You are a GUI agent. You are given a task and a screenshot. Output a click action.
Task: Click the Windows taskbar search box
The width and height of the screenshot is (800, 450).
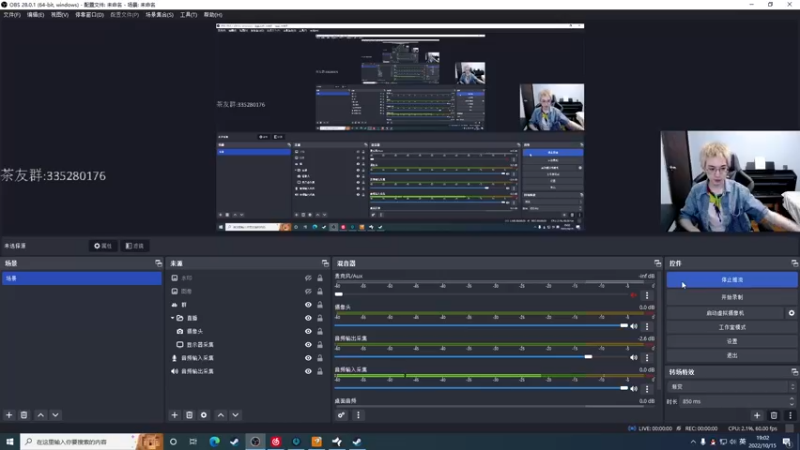coord(92,441)
